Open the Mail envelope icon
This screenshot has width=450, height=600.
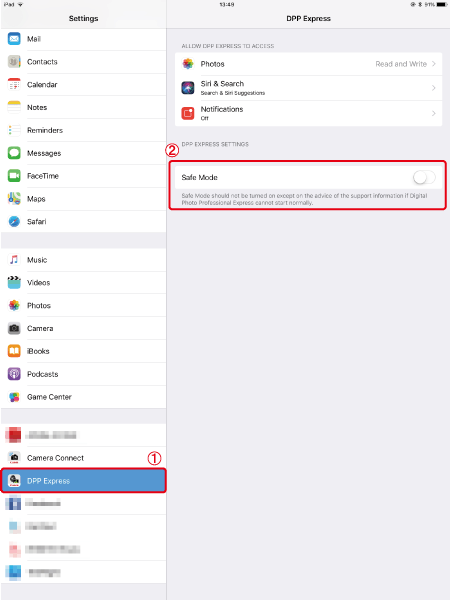coord(14,39)
